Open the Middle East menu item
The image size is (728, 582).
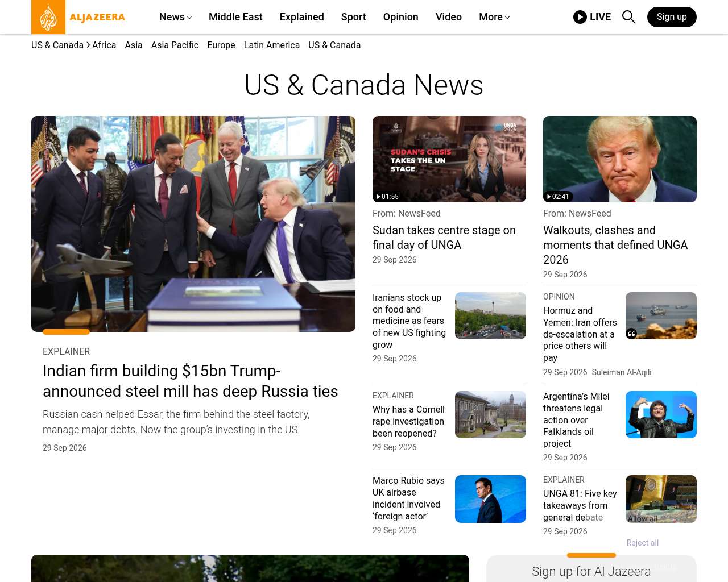tap(235, 17)
